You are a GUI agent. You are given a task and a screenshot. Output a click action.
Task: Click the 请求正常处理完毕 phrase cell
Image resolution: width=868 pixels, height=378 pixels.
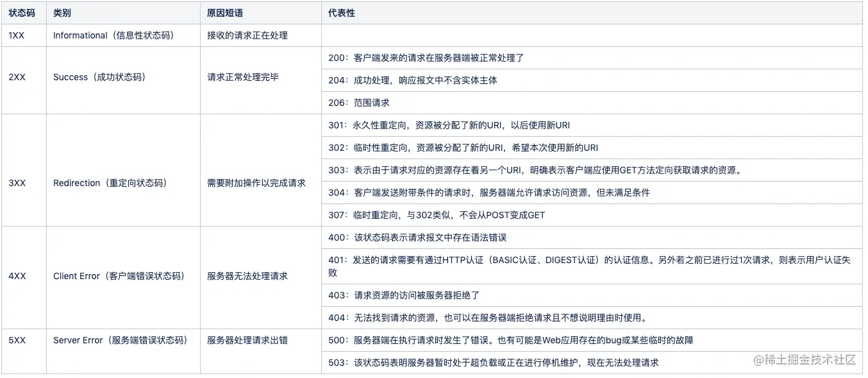click(261, 80)
